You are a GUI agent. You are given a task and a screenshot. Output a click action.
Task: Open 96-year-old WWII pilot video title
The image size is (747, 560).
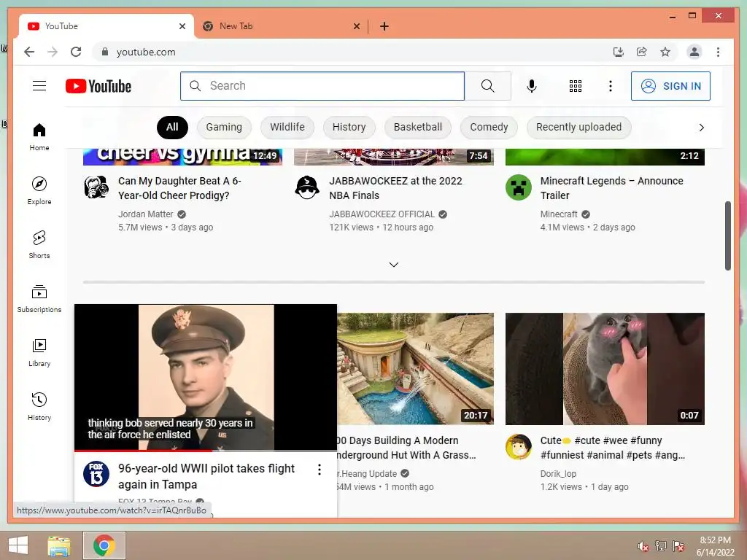point(206,476)
